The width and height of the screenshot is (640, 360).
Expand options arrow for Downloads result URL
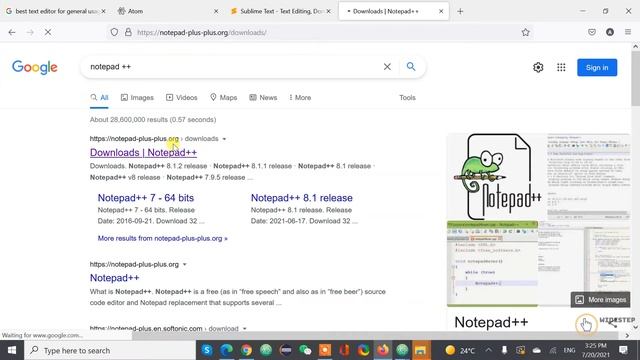[224, 139]
